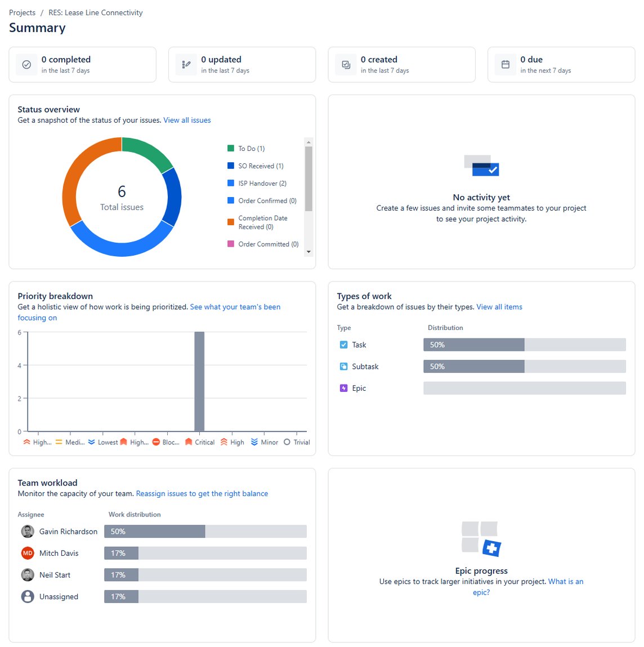Select RES: Lease Line Connectivity in the breadcrumb

(94, 12)
